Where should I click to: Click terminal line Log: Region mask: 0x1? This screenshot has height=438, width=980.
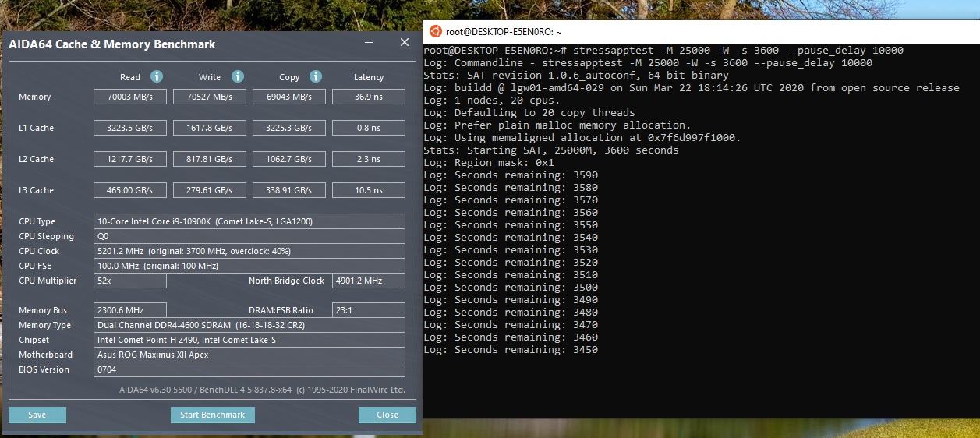click(x=489, y=162)
